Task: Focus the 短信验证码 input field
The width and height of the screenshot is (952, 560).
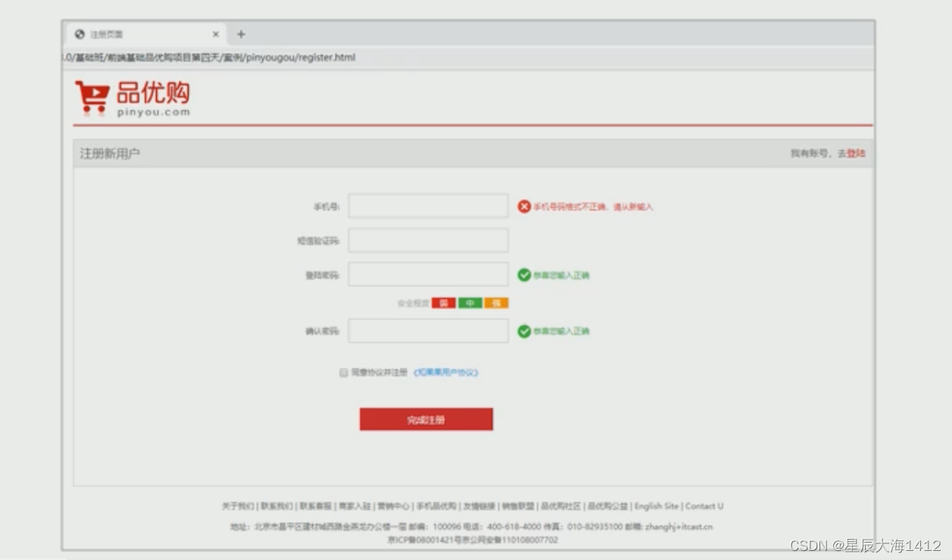Action: click(428, 241)
